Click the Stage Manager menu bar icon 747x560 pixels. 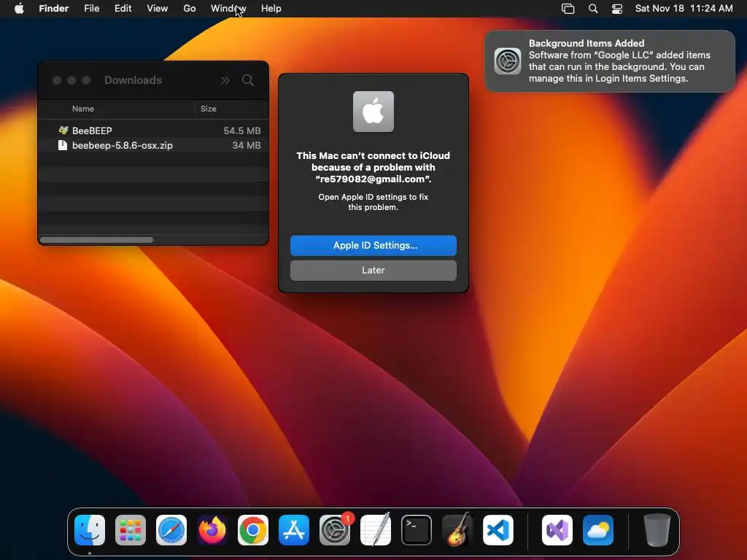point(568,9)
